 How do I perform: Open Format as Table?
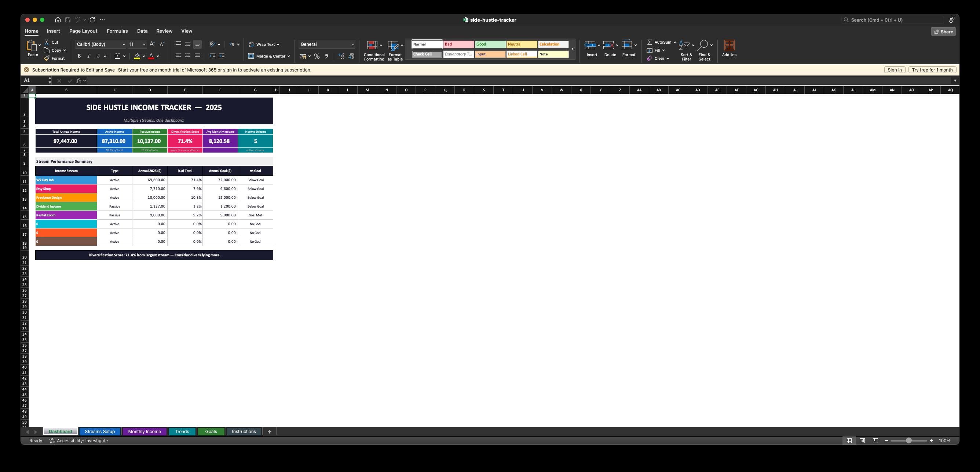(x=395, y=50)
